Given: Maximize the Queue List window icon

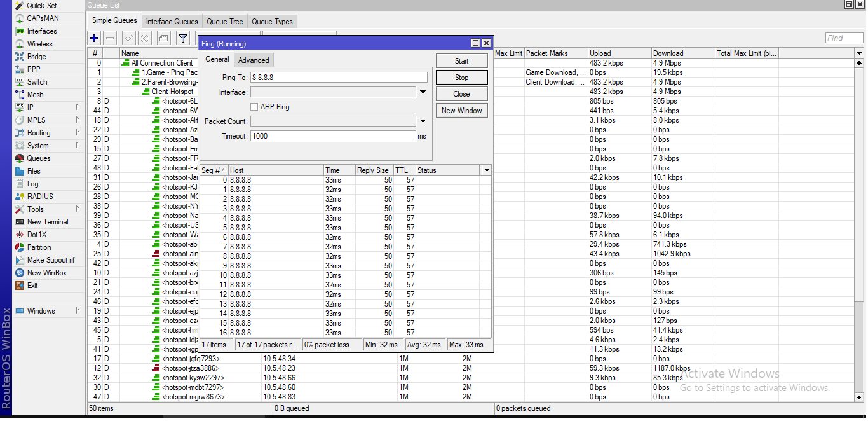Looking at the screenshot, I should coord(849,4).
